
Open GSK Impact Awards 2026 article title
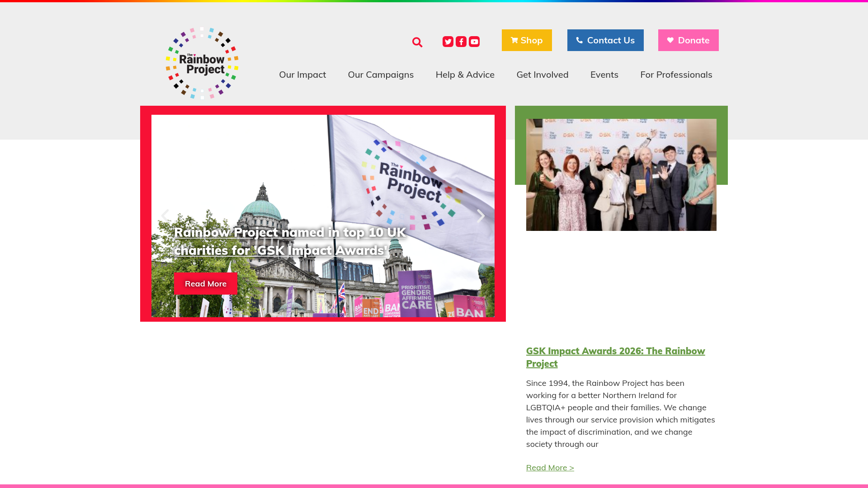(615, 357)
